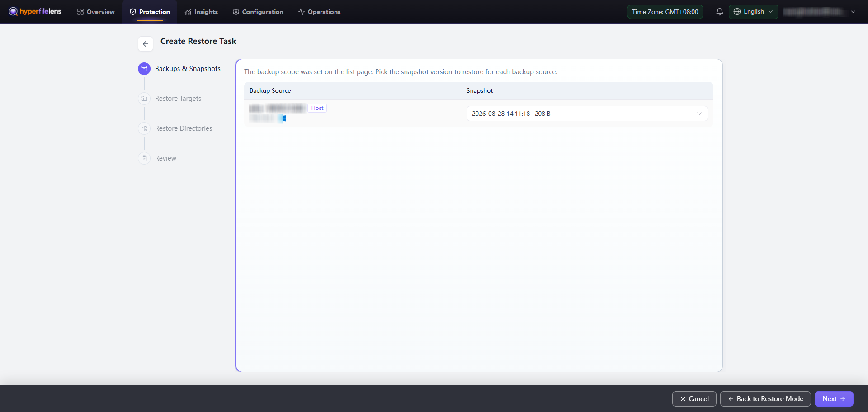Proceed with the Next button
The image size is (868, 412).
coord(834,399)
